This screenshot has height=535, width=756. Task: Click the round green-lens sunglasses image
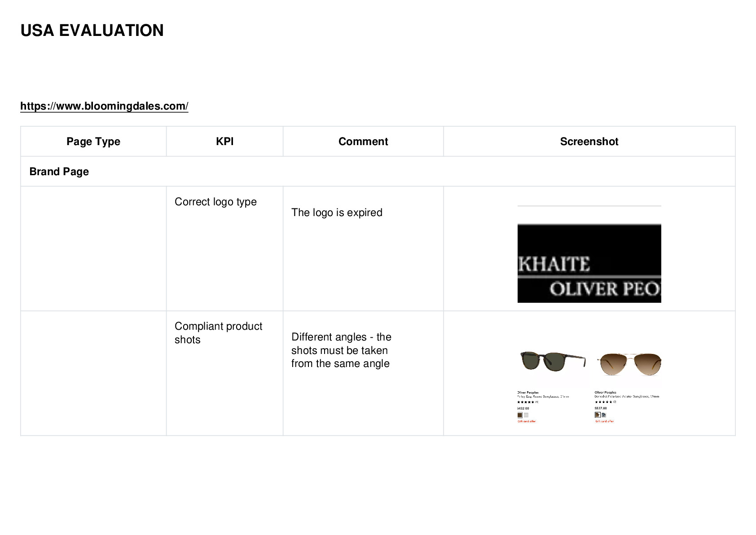coord(553,361)
